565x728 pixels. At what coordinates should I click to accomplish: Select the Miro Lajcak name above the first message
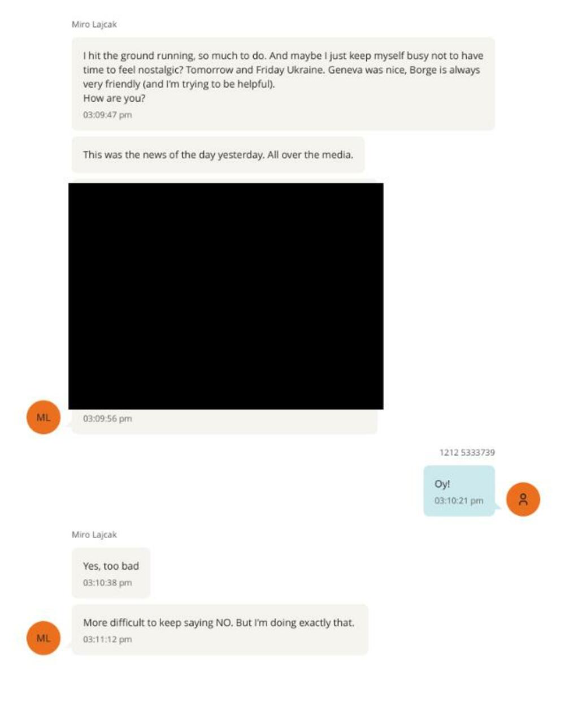pyautogui.click(x=94, y=24)
